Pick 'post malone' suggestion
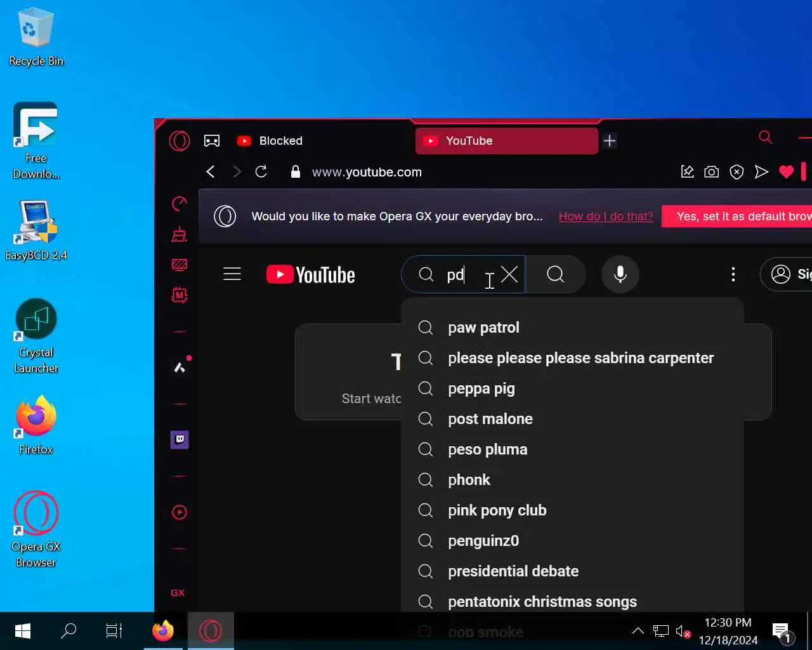Viewport: 812px width, 650px height. [572, 419]
